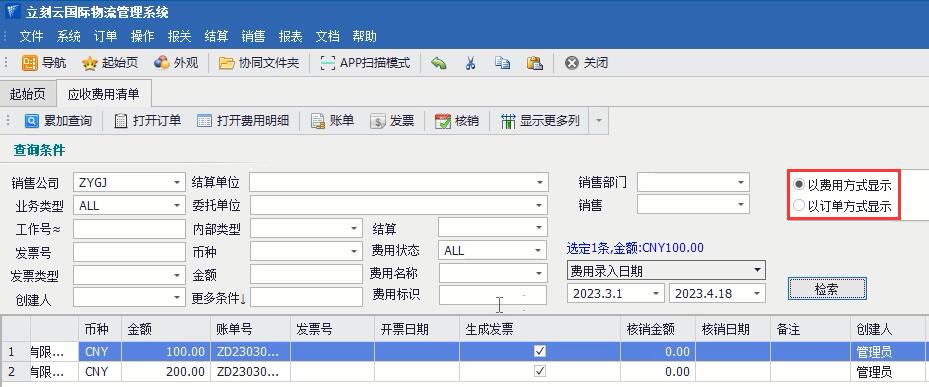Open the 报关 menu
This screenshot has height=387, width=929.
click(x=180, y=37)
